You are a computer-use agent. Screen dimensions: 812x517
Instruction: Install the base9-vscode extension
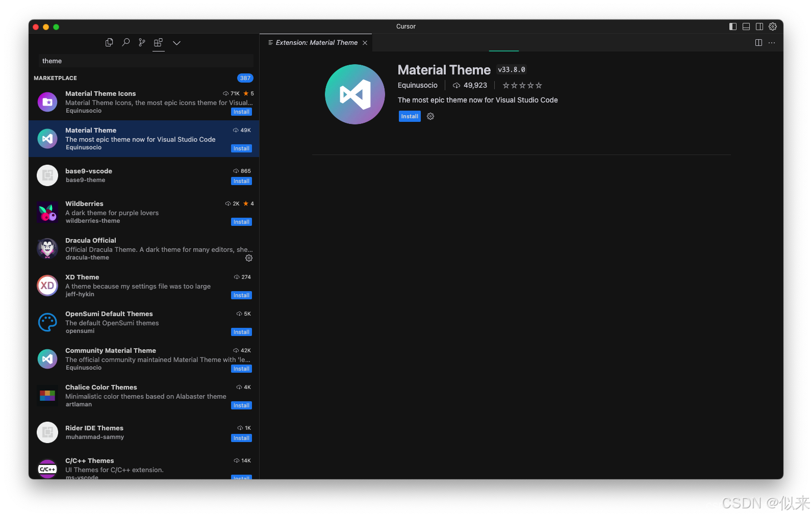[241, 181]
